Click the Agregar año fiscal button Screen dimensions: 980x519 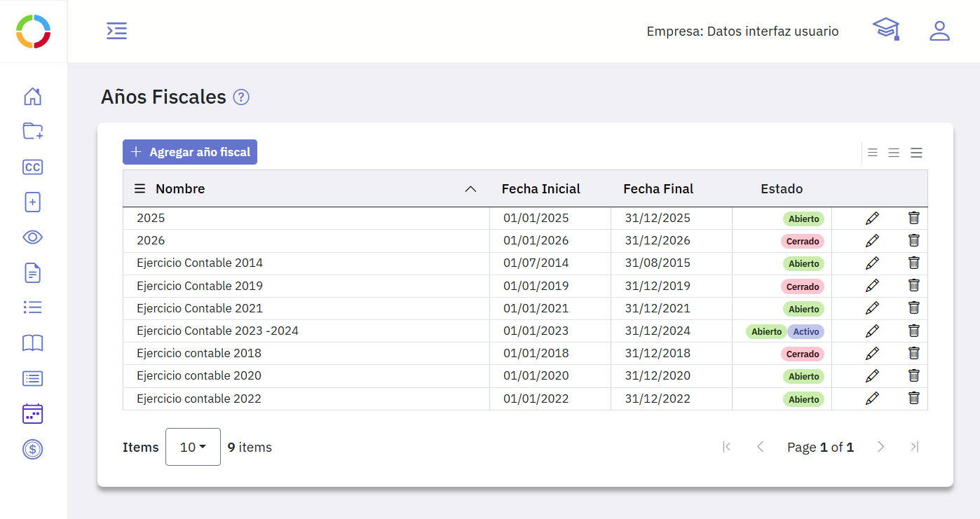coord(190,152)
